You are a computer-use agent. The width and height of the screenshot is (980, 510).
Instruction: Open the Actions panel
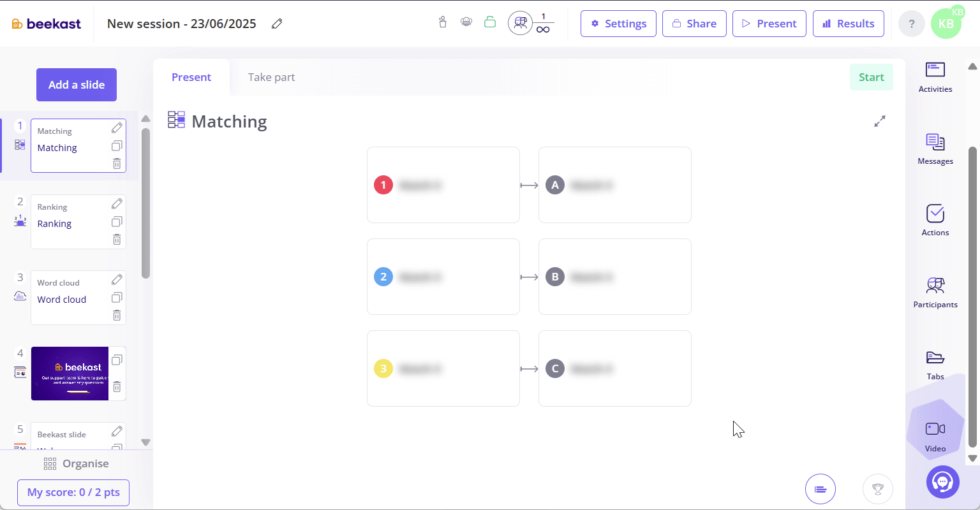click(x=935, y=221)
